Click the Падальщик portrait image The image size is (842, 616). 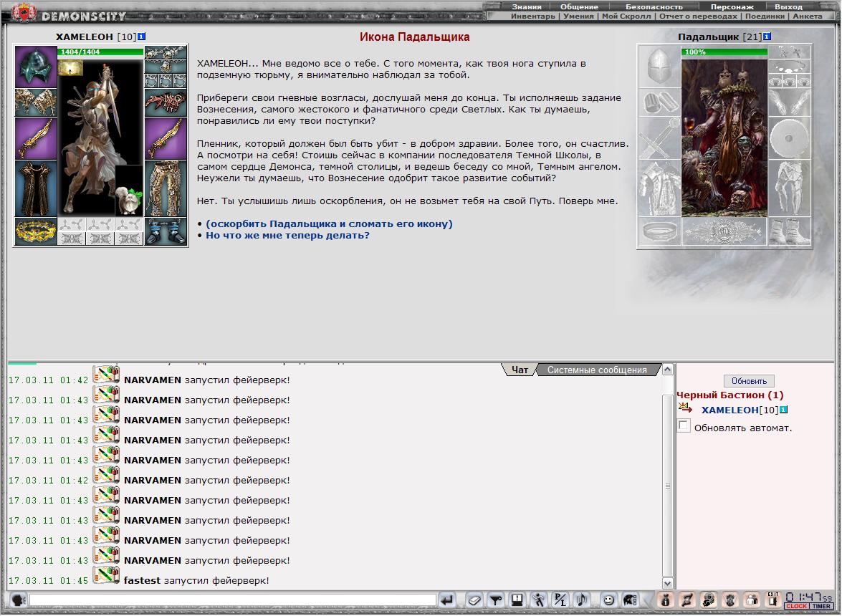click(724, 137)
